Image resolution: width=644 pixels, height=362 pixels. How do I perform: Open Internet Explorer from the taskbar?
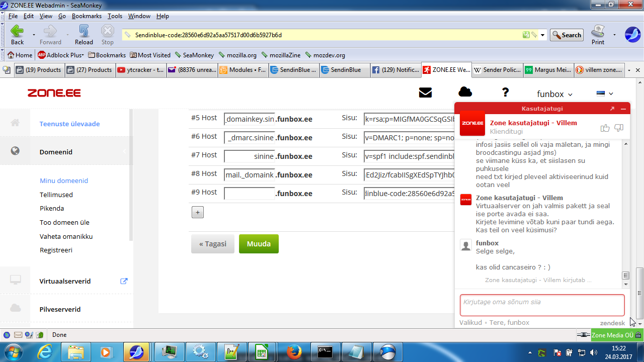(45, 352)
